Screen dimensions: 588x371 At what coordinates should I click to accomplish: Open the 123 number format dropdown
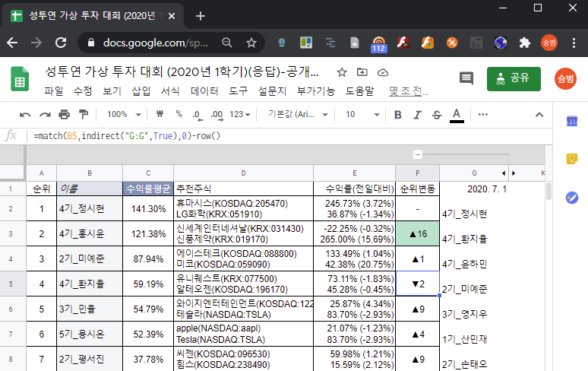[x=240, y=114]
